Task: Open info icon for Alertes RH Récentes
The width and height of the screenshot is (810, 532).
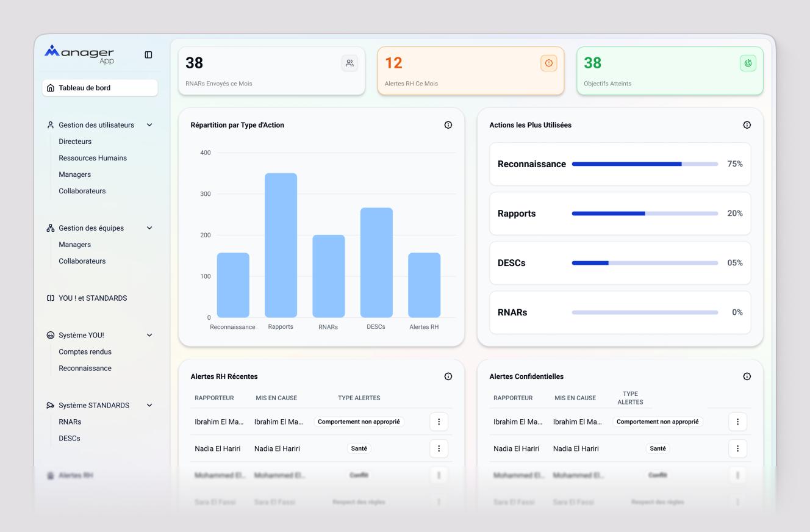Action: click(448, 376)
